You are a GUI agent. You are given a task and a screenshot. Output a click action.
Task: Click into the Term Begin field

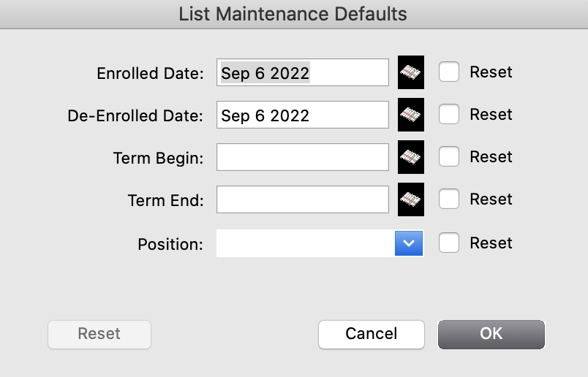click(x=302, y=157)
